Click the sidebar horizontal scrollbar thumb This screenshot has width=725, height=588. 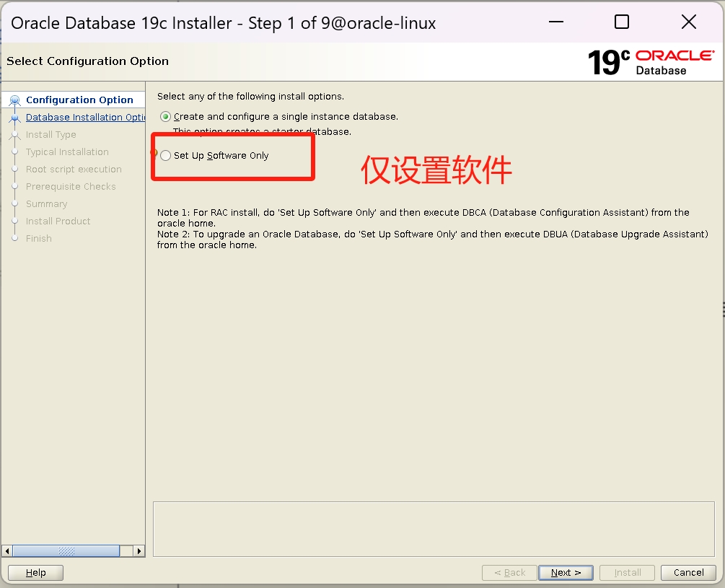[x=66, y=551]
